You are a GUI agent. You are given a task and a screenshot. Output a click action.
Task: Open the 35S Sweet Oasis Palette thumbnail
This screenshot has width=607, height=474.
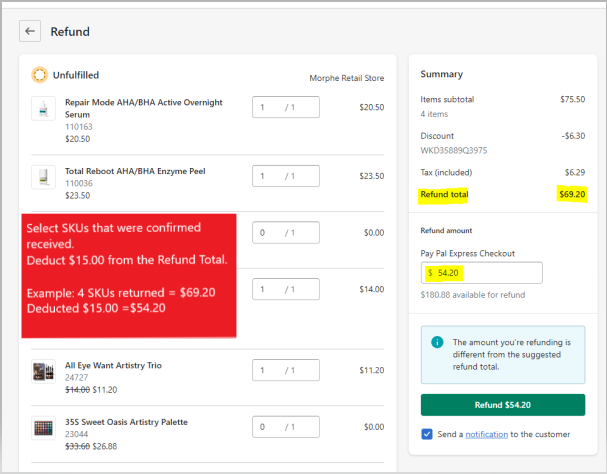[x=43, y=428]
